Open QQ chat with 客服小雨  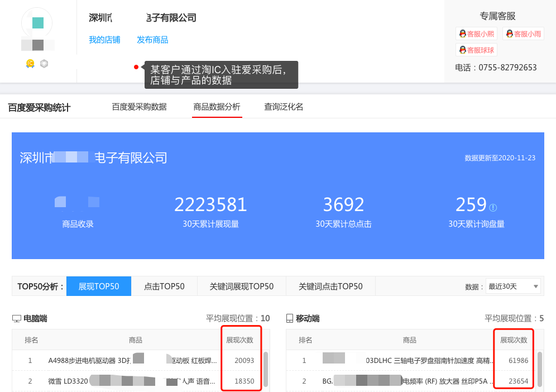[x=523, y=34]
